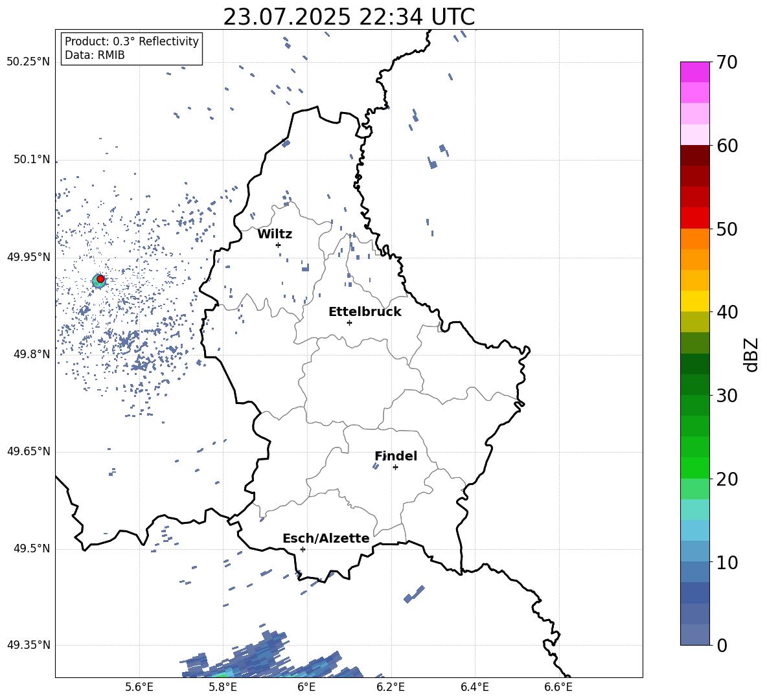
Task: Click the 49.5°N latitude label
Action: pos(32,548)
